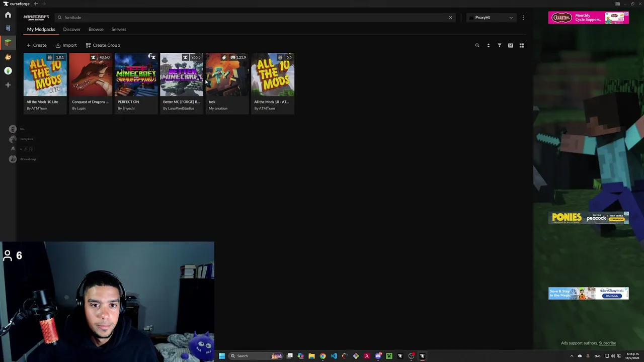
Task: Navigate back with the left arrow
Action: (x=36, y=4)
